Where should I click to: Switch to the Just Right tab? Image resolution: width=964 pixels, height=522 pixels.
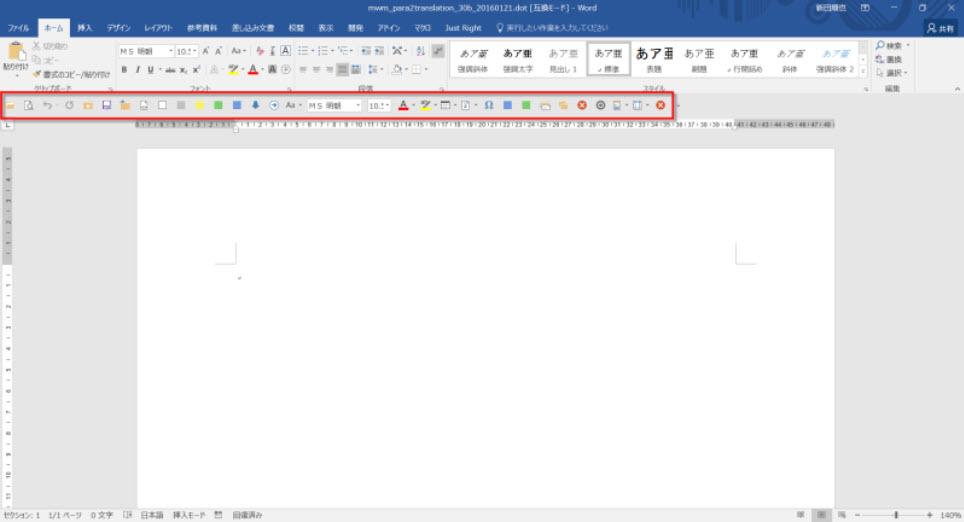(462, 28)
